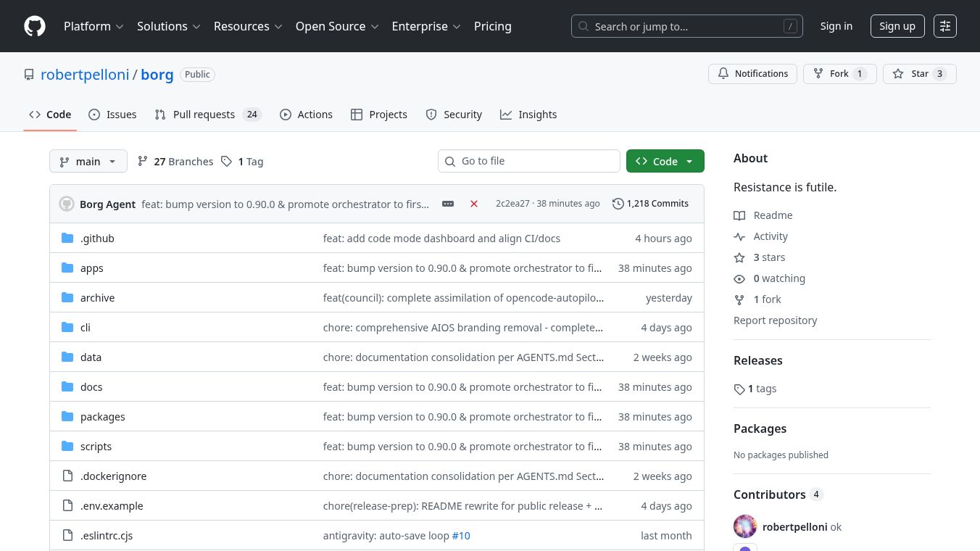Switch to the Pull requests tab
Viewport: 980px width, 551px height.
(204, 115)
